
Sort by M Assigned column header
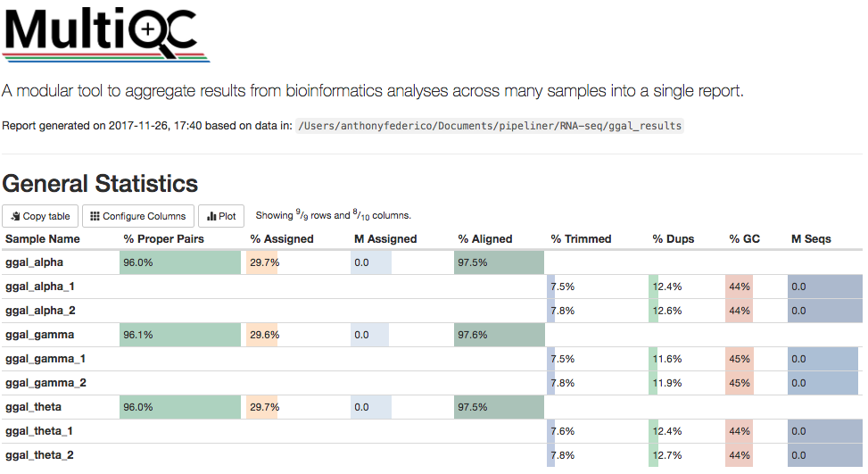click(385, 239)
